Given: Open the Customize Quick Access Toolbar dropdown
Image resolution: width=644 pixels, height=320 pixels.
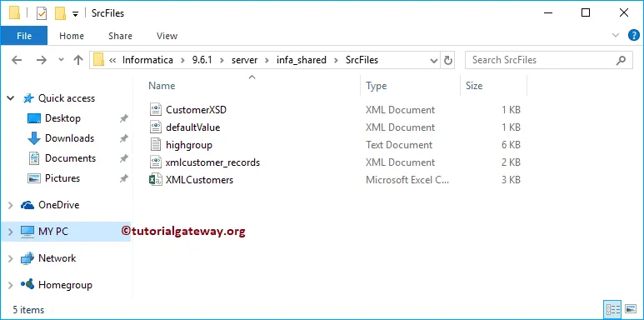Looking at the screenshot, I should [x=75, y=14].
